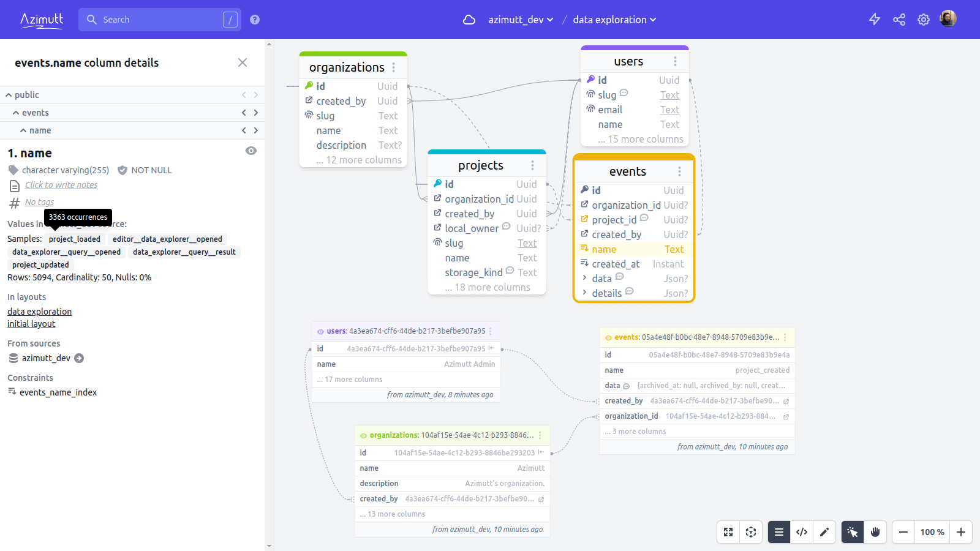Open the settings gear icon
This screenshot has width=980, height=551.
(x=924, y=20)
